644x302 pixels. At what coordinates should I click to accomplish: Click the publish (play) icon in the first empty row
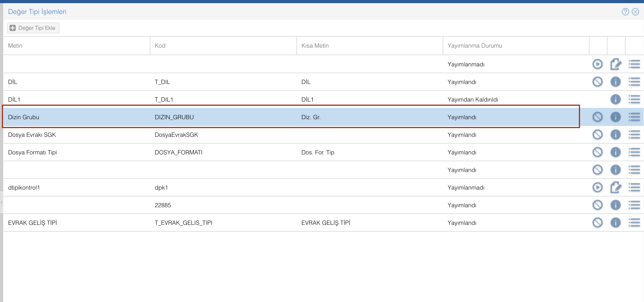click(x=597, y=64)
